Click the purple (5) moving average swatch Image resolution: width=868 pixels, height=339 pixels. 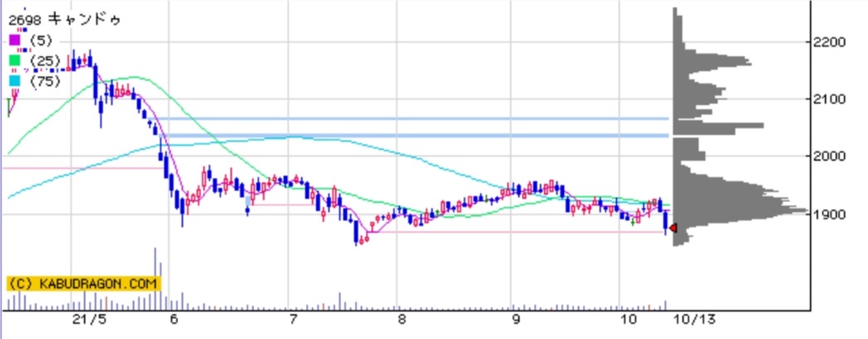[14, 40]
